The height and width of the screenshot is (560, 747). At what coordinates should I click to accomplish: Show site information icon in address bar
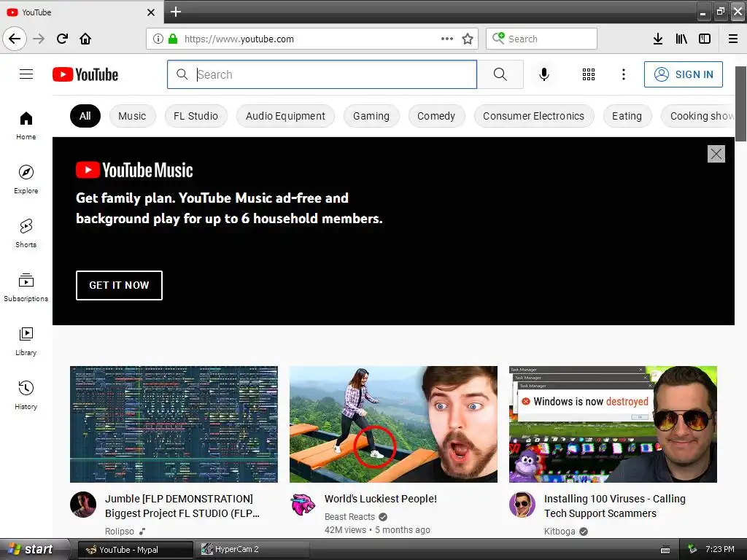[158, 39]
